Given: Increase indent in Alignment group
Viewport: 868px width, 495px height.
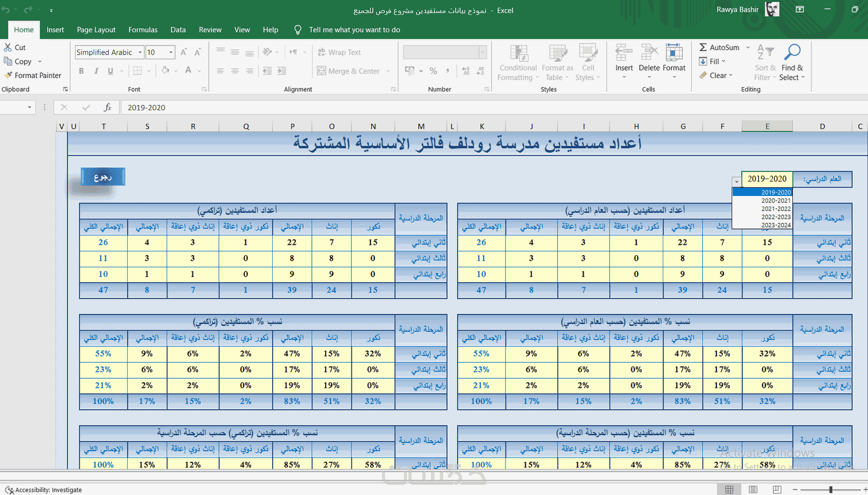Looking at the screenshot, I should (x=282, y=71).
